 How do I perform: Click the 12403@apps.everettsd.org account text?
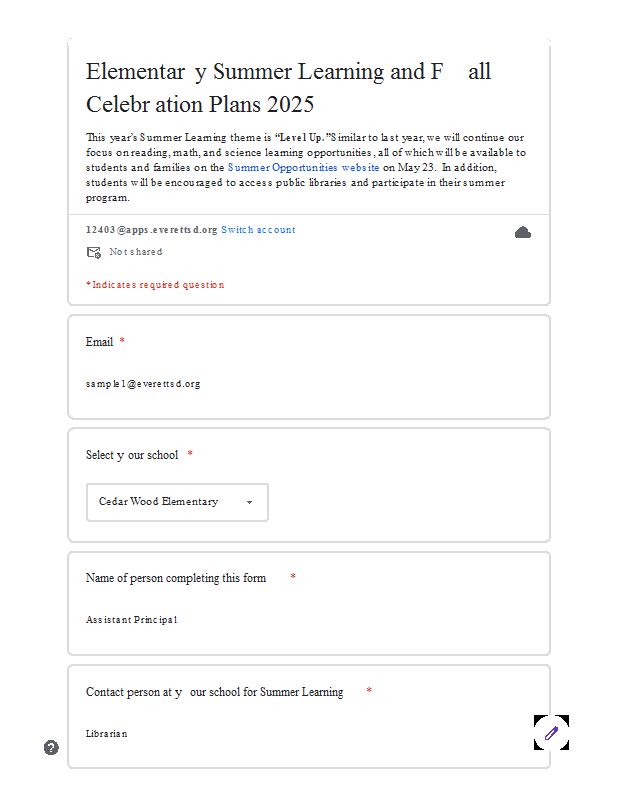152,230
